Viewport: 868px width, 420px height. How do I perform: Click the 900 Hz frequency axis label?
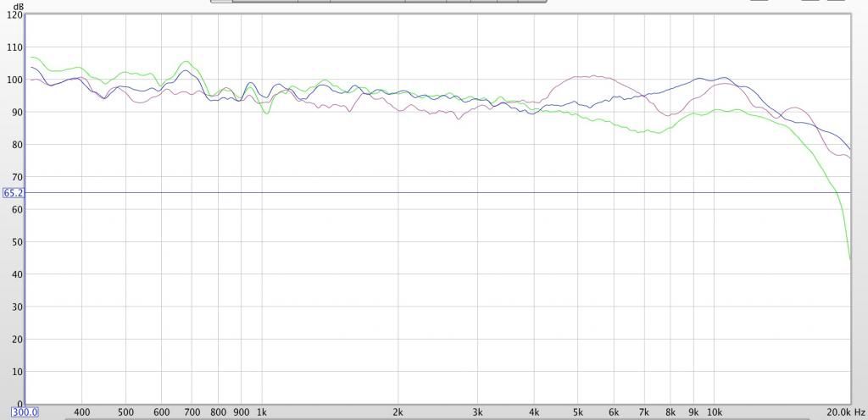(x=242, y=412)
